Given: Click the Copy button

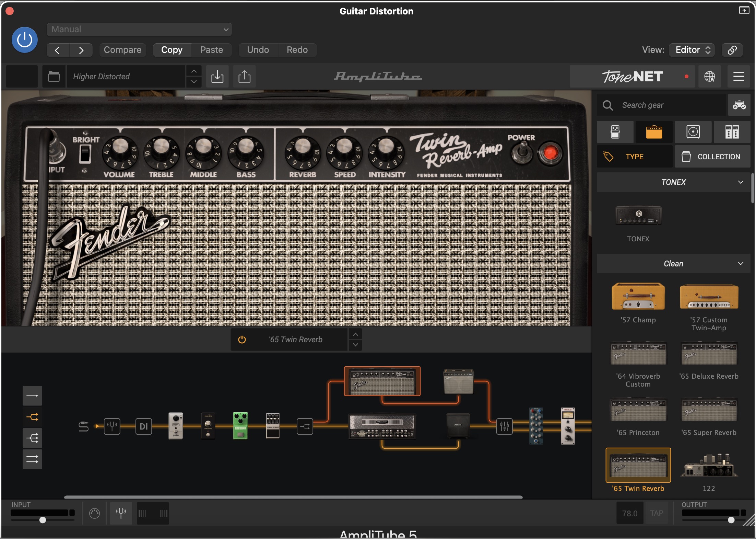Looking at the screenshot, I should pyautogui.click(x=172, y=50).
